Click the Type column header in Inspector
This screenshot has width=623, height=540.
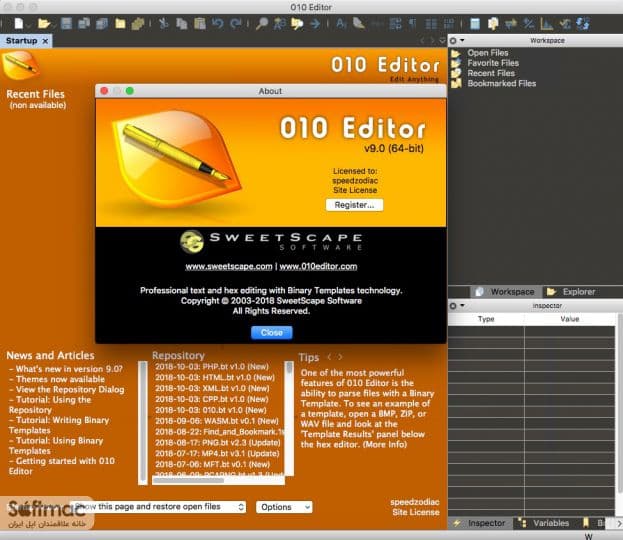click(486, 319)
